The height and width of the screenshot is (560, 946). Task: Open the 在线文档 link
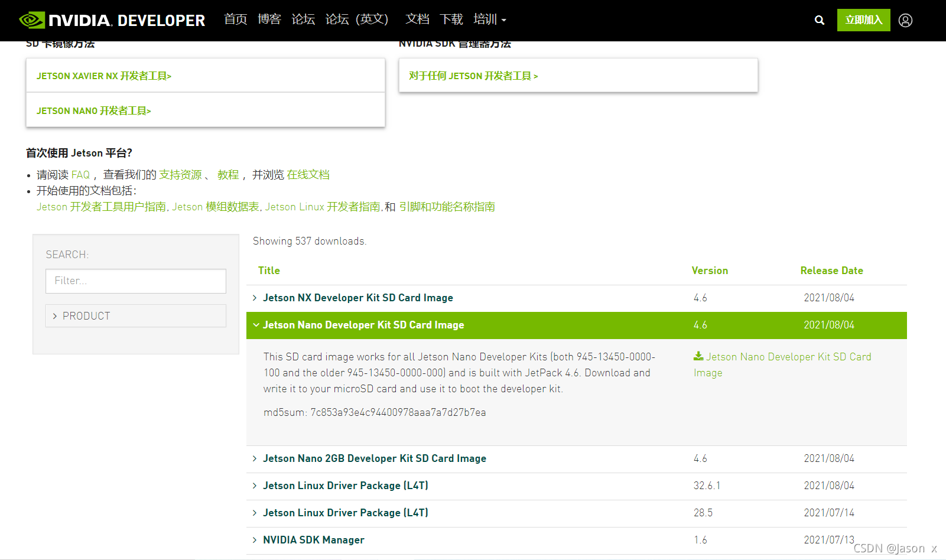(308, 175)
